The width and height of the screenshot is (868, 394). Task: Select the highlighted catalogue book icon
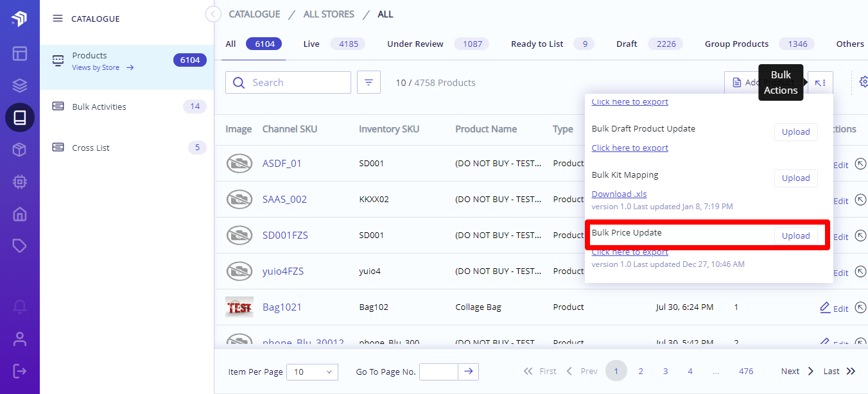pyautogui.click(x=20, y=117)
